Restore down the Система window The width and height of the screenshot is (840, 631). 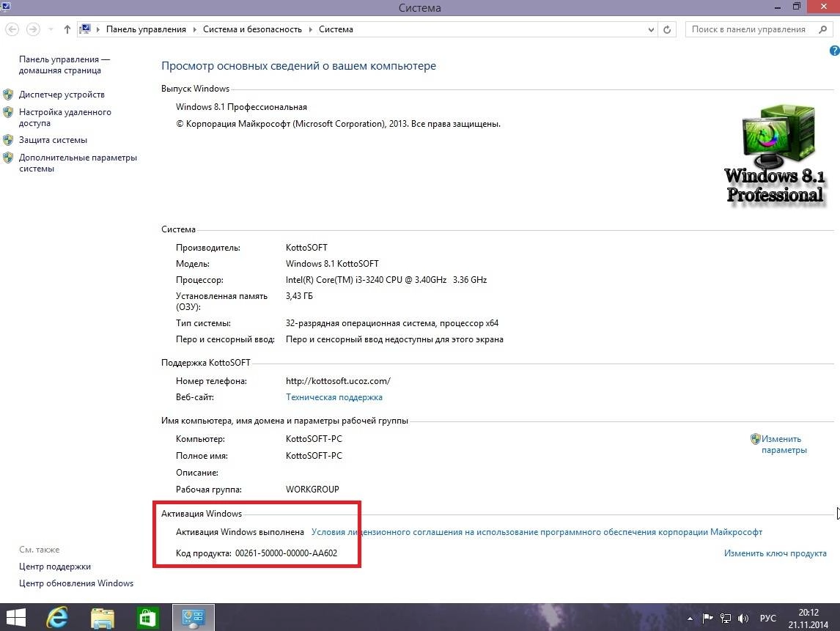coord(797,7)
